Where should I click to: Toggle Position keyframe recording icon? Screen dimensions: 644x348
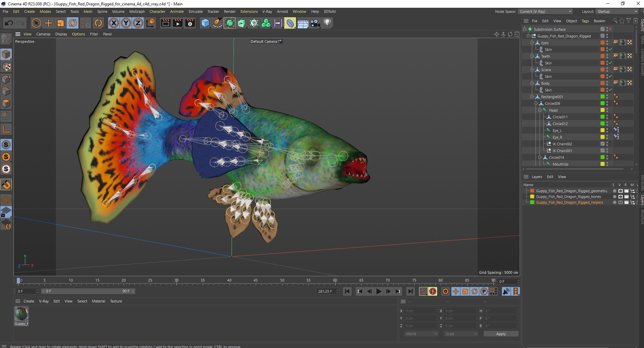tap(456, 291)
